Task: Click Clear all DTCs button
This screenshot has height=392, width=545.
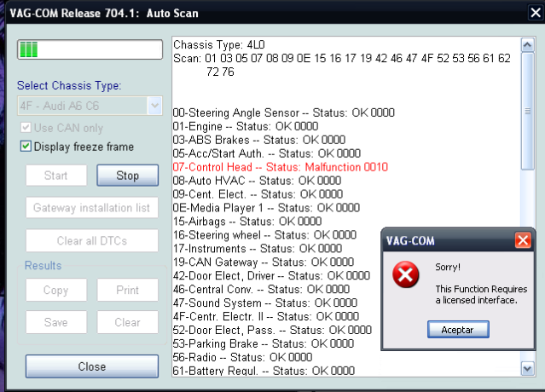Action: 92,240
